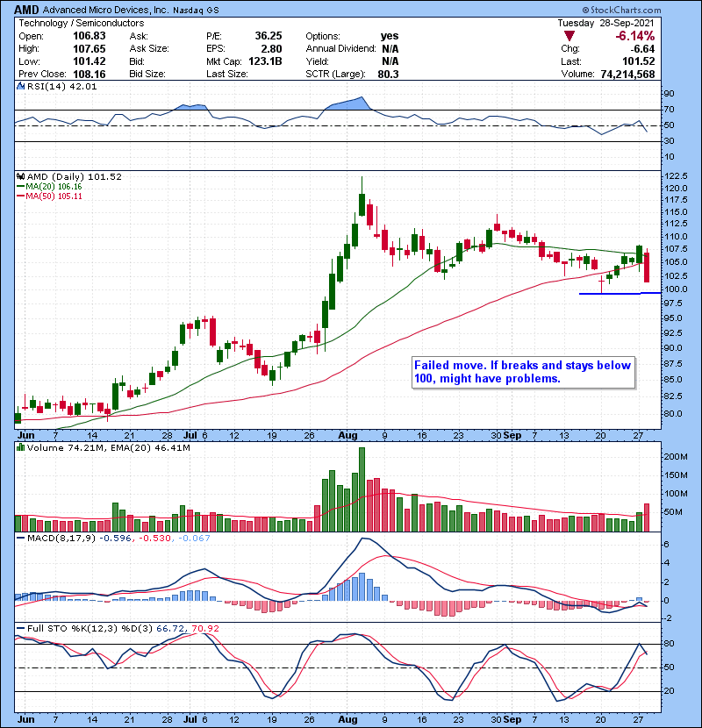Click the AMD ticker symbol in header
The height and width of the screenshot is (728, 702).
[x=27, y=10]
